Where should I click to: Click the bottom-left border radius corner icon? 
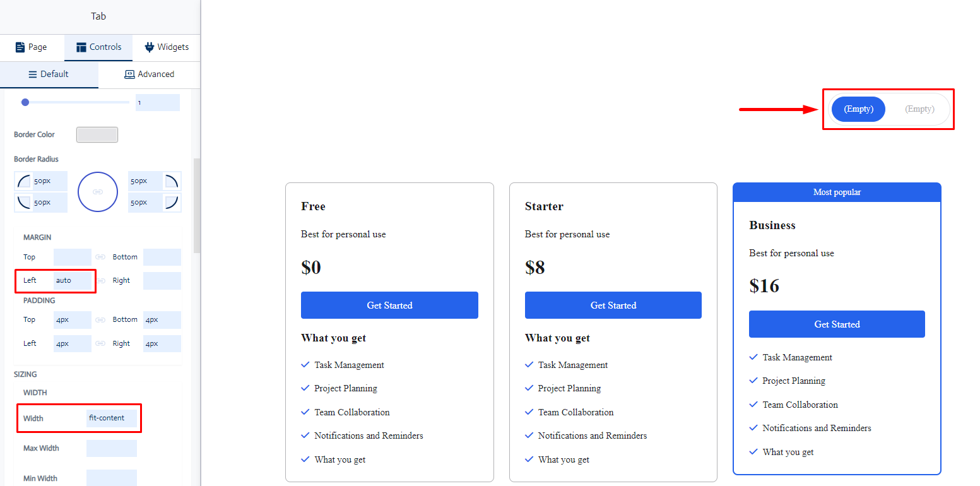pos(24,203)
